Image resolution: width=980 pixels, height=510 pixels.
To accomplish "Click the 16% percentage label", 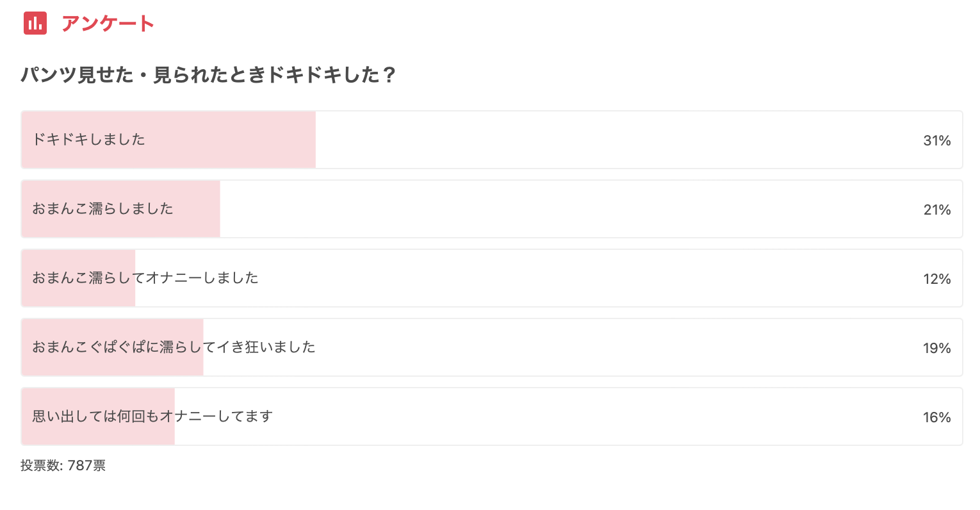I will click(x=936, y=417).
